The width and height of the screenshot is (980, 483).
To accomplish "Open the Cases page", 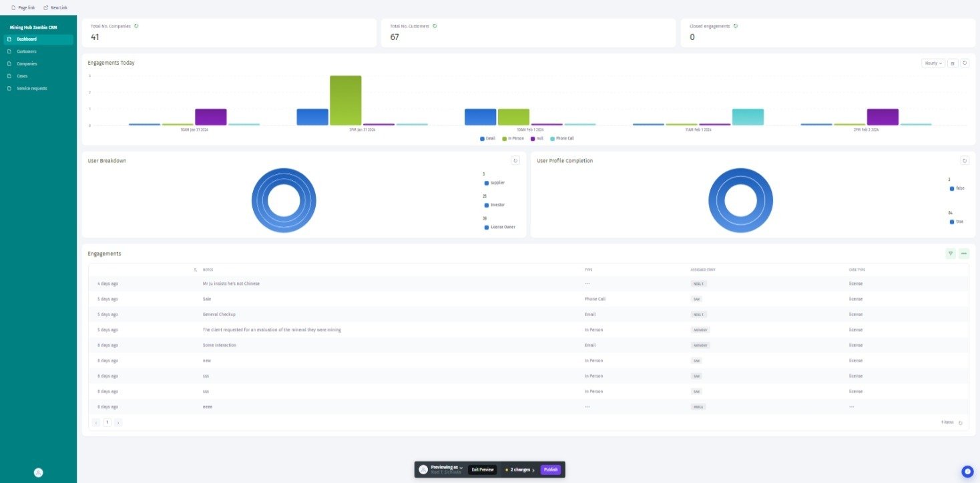I will tap(38, 76).
